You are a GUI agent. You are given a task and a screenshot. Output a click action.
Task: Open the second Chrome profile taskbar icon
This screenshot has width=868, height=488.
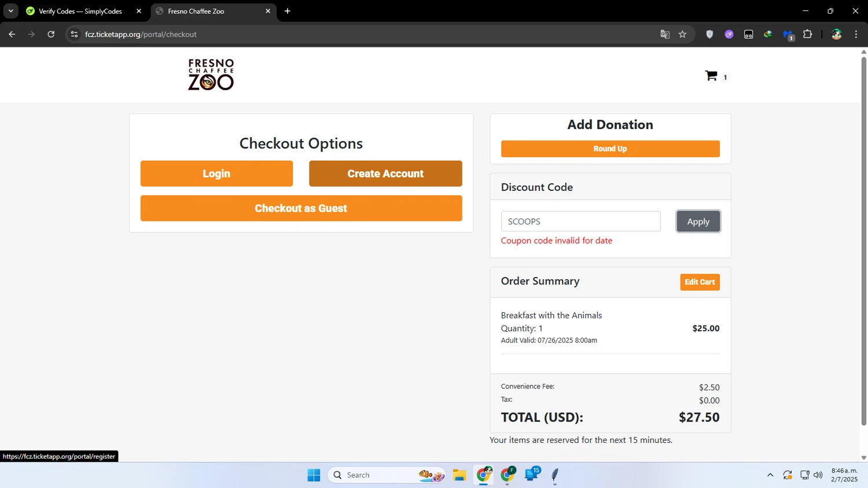point(508,475)
